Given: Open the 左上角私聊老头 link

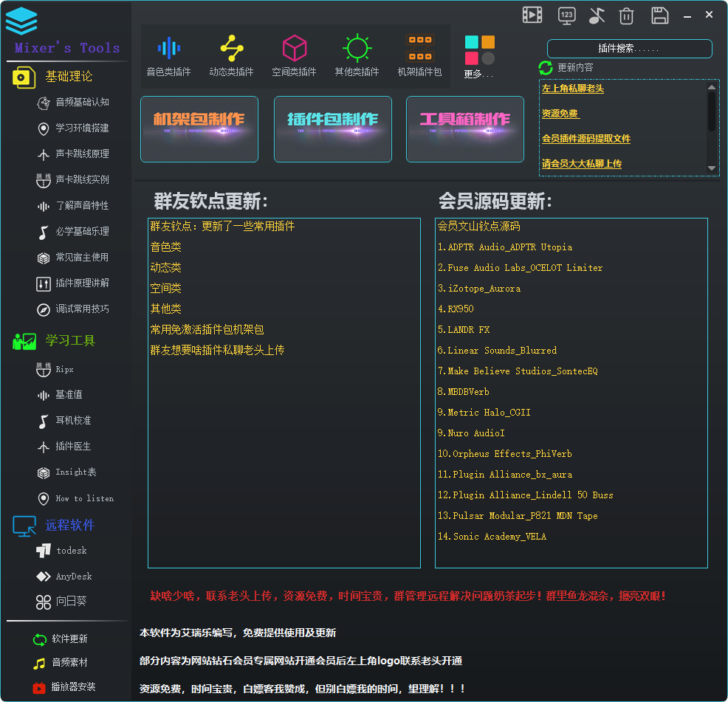Looking at the screenshot, I should 573,89.
